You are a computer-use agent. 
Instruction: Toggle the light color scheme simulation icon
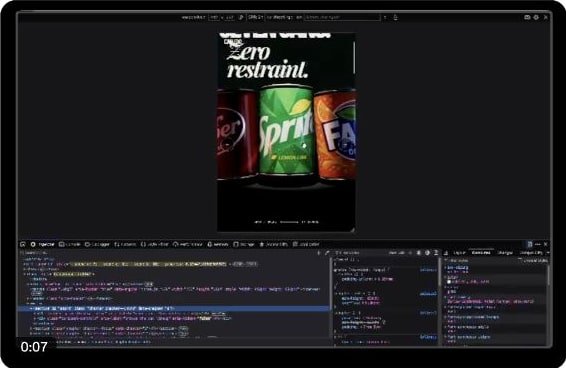click(419, 253)
